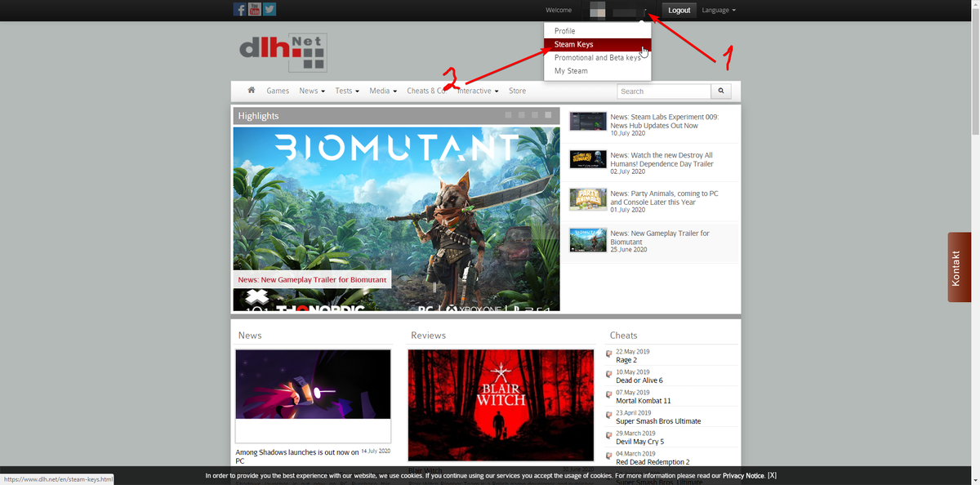Select Promotional and Beta keys entry
980x485 pixels.
point(598,58)
